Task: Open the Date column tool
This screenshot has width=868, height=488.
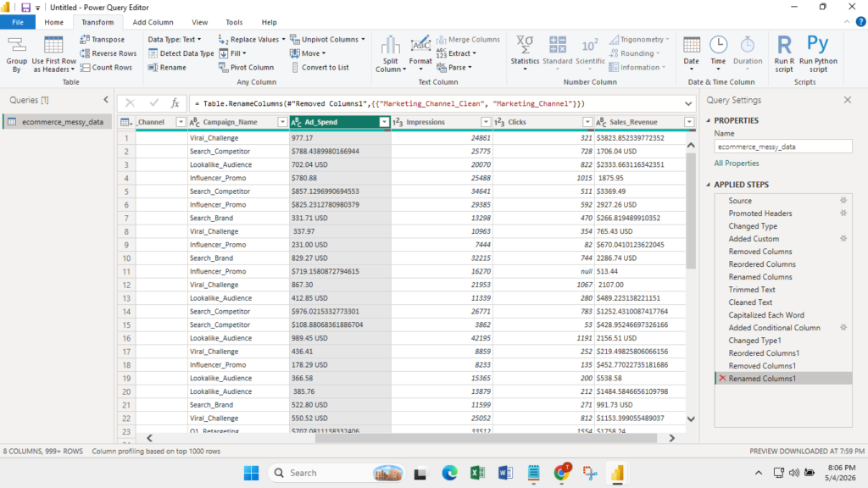Action: [x=692, y=54]
